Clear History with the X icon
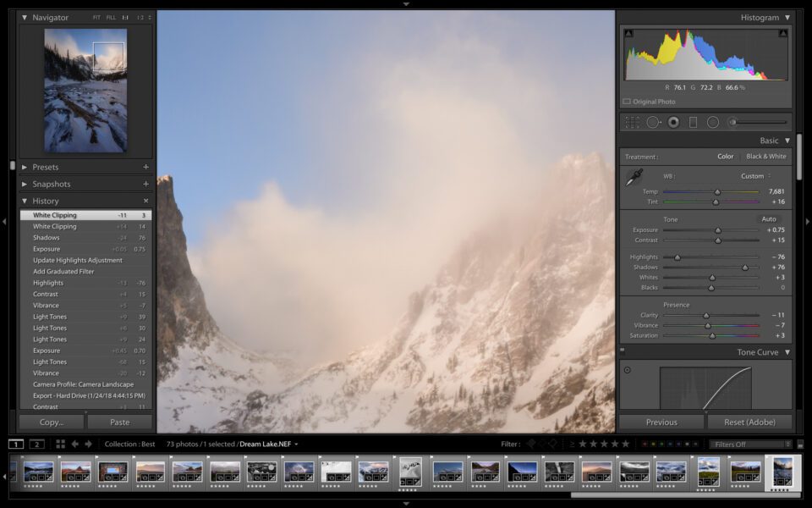Viewport: 812px width, 508px height. [x=145, y=201]
